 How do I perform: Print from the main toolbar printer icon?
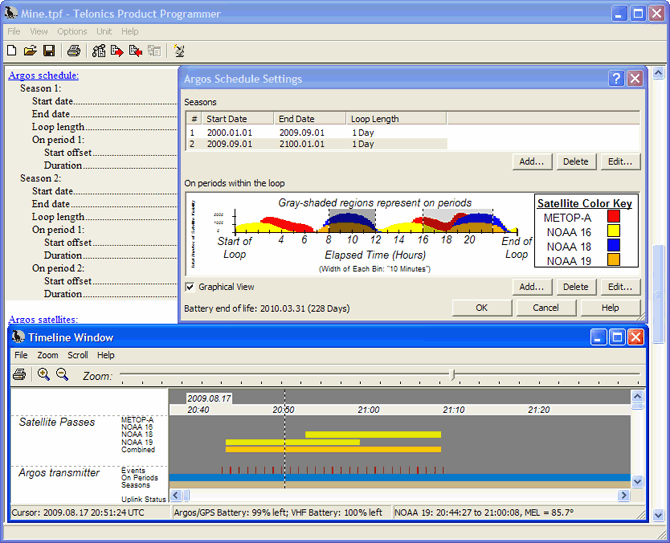click(x=73, y=51)
